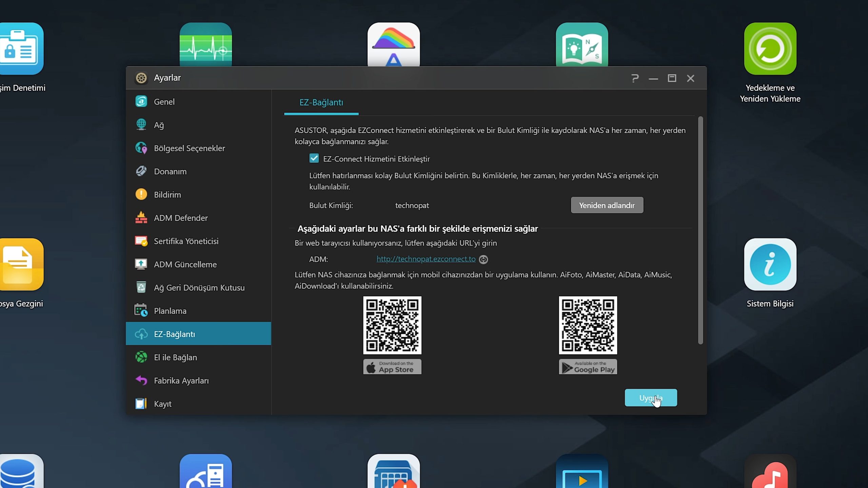This screenshot has width=868, height=488.
Task: Open the Planlama menu entry
Action: click(170, 311)
